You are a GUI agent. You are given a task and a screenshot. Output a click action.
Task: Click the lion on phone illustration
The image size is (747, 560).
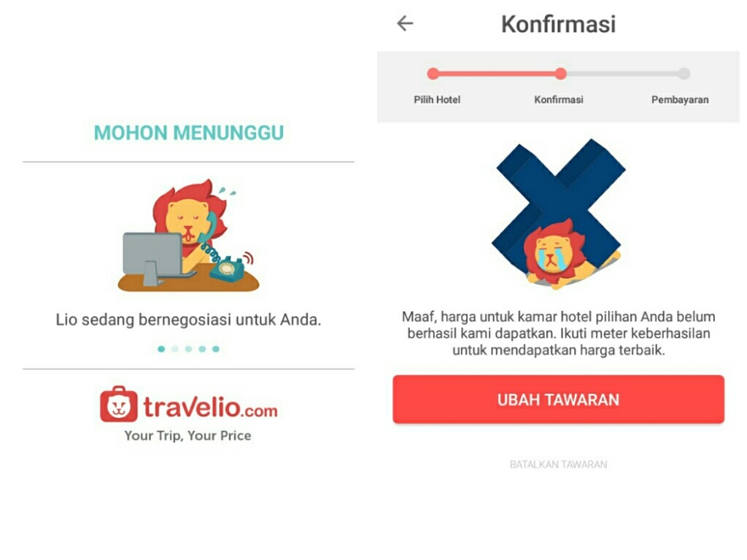tap(189, 236)
